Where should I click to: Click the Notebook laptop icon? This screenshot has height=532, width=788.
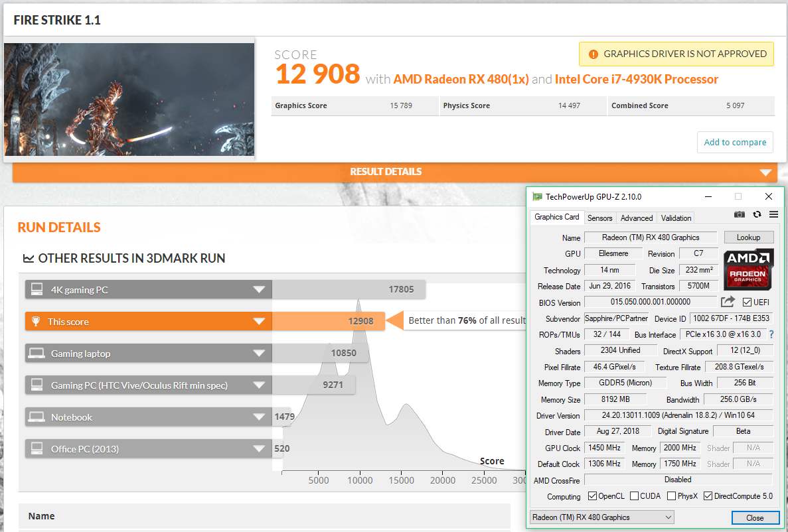pyautogui.click(x=37, y=417)
